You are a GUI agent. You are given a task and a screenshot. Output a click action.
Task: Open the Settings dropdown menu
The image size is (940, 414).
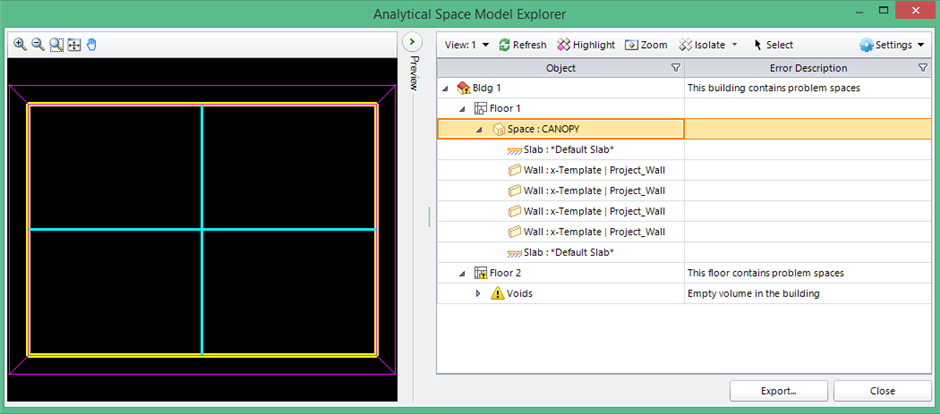893,45
